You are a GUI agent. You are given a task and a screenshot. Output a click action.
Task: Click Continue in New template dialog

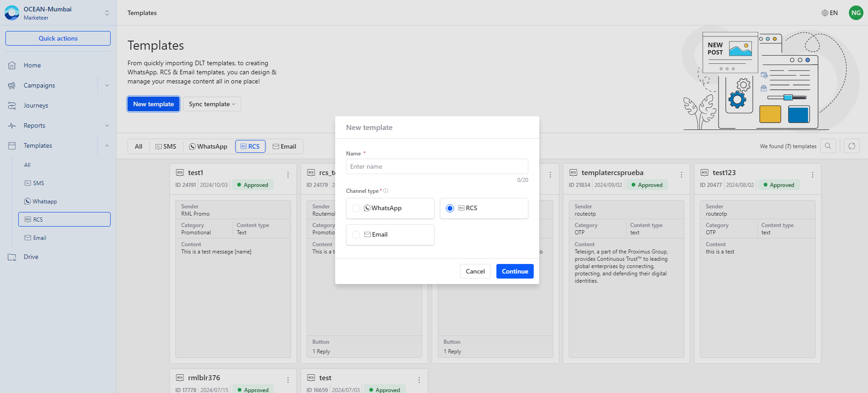[515, 271]
